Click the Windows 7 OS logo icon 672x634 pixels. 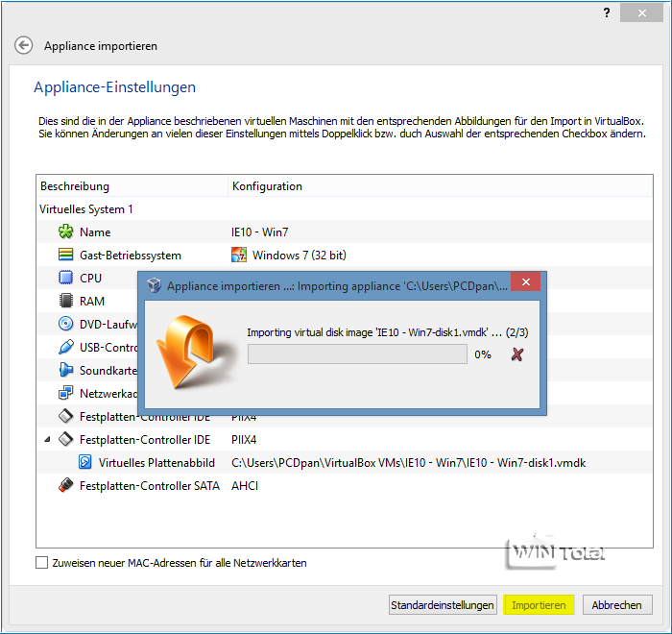pos(239,255)
